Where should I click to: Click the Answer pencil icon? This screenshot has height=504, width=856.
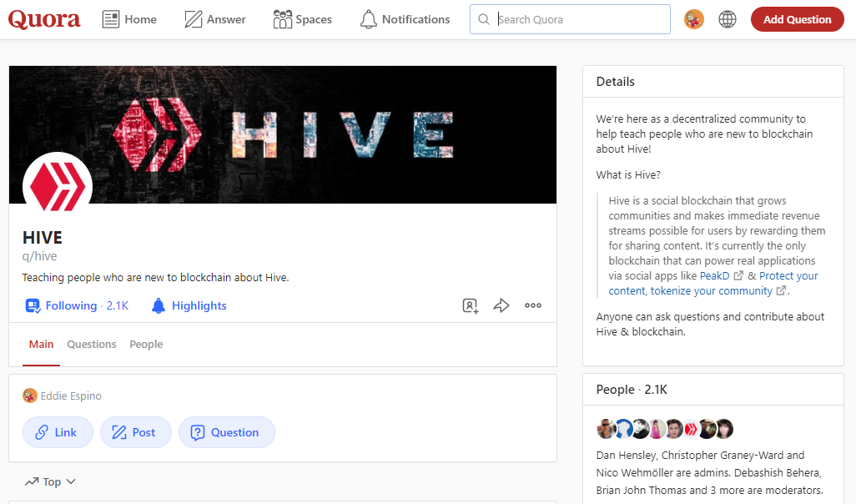tap(194, 19)
